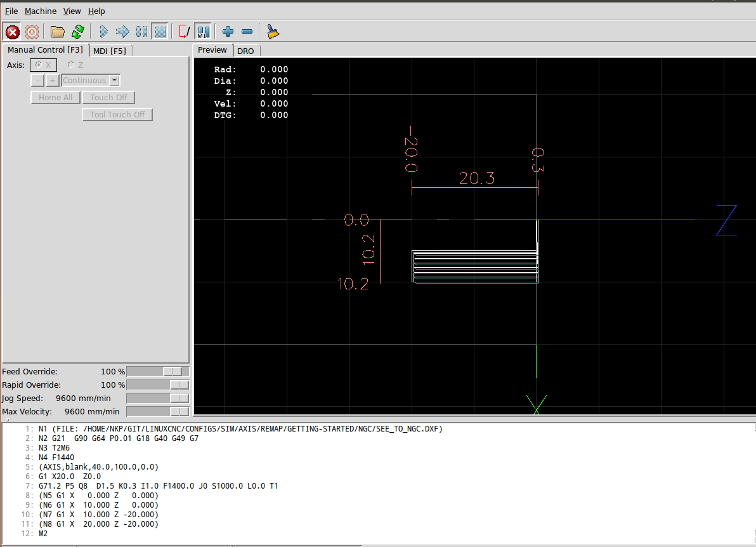
Task: Open the Machine menu
Action: tap(41, 11)
